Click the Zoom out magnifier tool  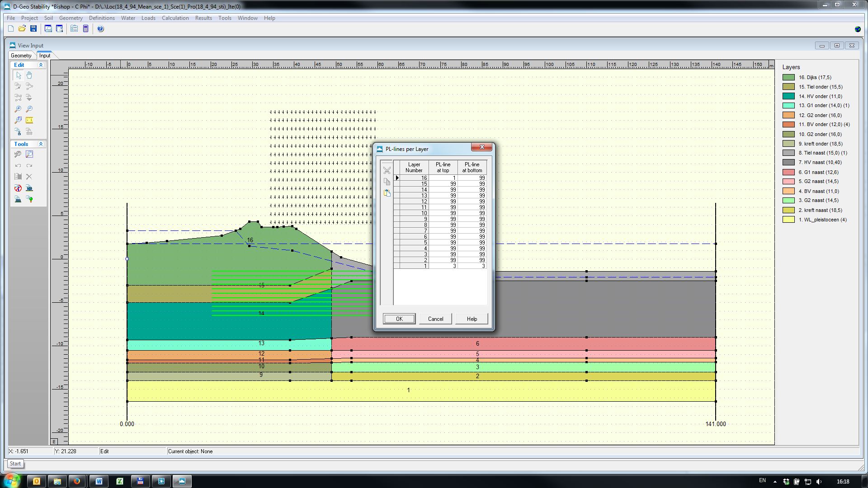pyautogui.click(x=29, y=109)
